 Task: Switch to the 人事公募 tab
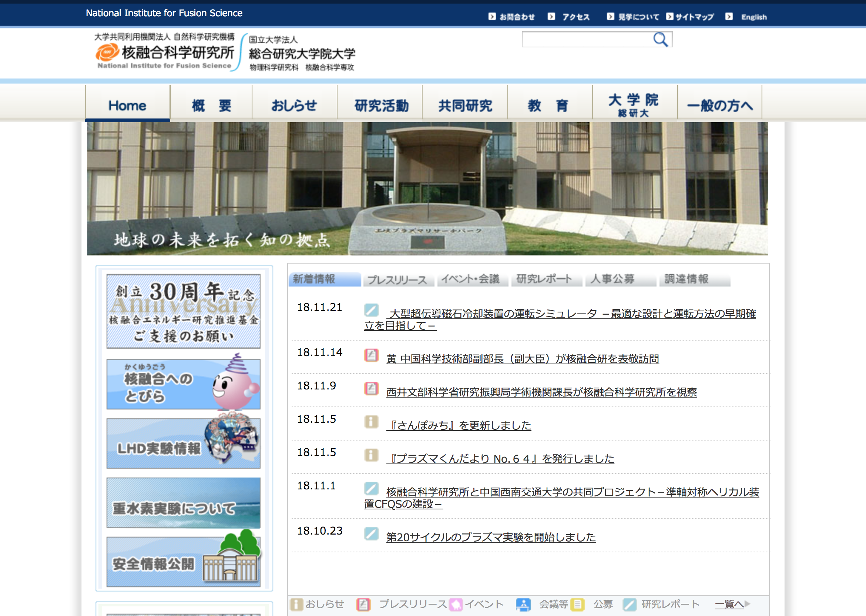point(621,279)
